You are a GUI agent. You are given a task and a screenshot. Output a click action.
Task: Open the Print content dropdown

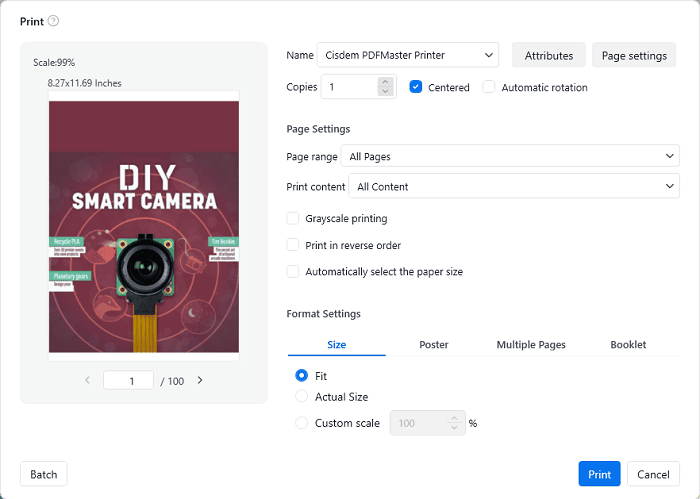[514, 186]
